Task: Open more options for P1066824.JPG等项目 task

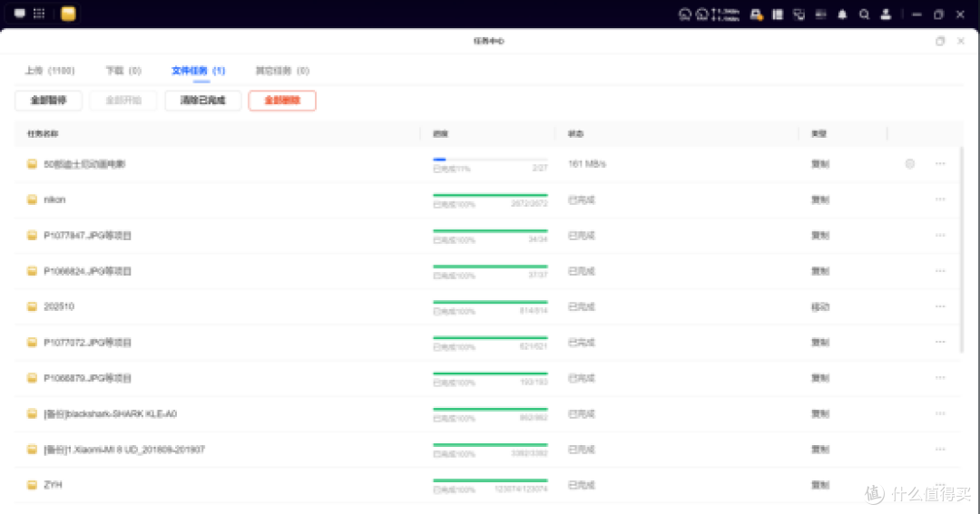Action: coord(940,270)
